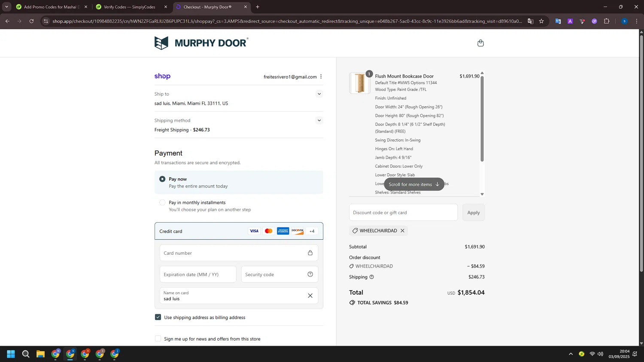Expand the Ship to address section
Viewport: 644px width, 362px height.
click(319, 94)
